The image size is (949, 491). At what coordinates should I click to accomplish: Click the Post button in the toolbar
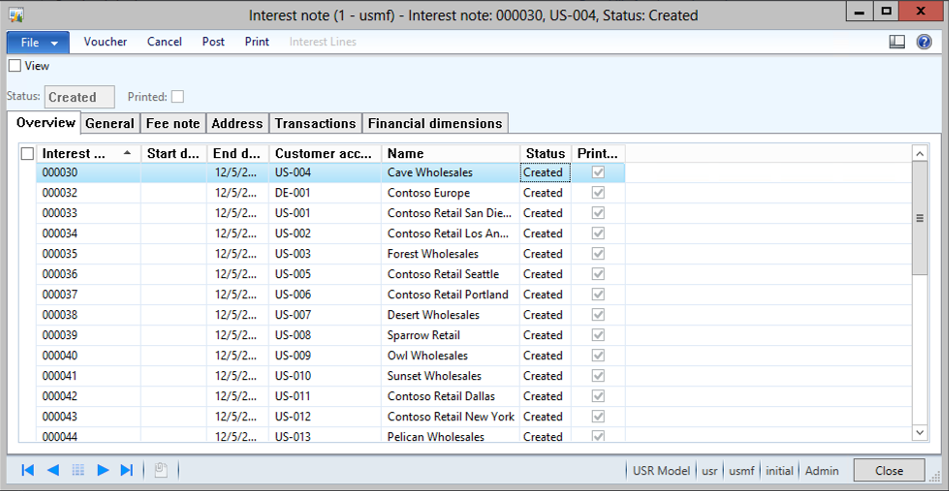tap(213, 42)
